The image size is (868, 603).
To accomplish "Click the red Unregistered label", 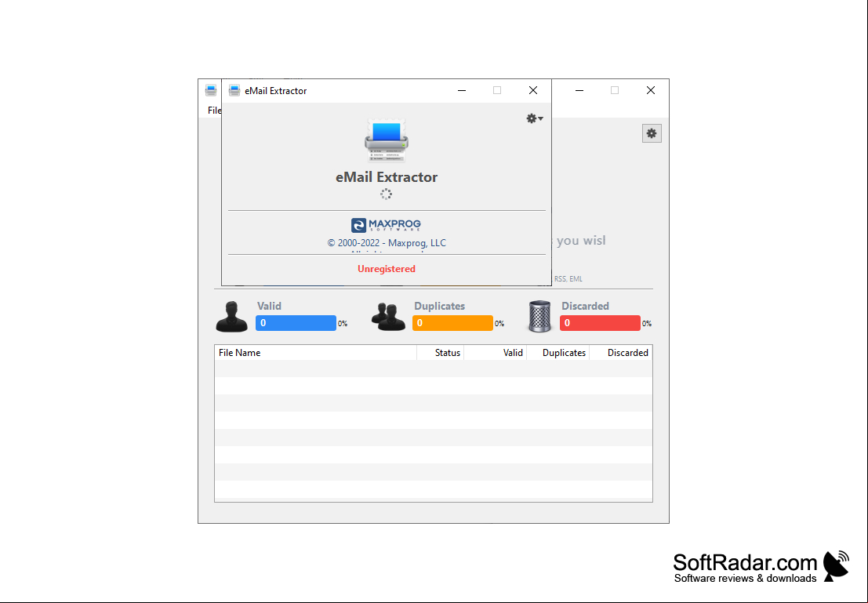I will [387, 269].
